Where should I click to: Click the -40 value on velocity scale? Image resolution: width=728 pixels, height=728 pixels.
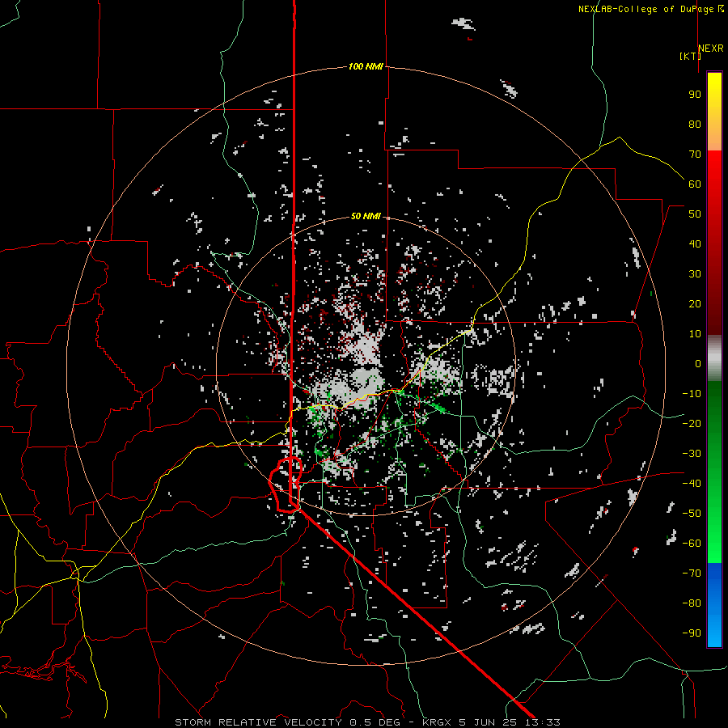pos(692,484)
